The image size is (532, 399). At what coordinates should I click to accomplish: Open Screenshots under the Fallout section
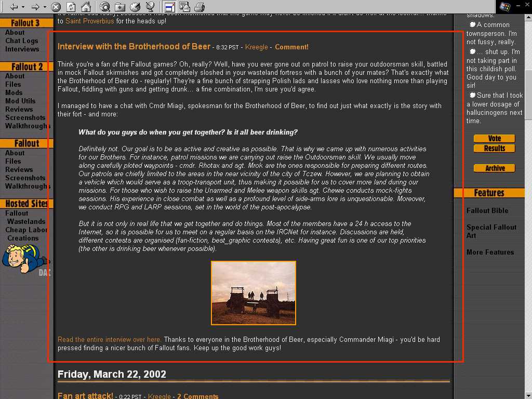(x=25, y=178)
